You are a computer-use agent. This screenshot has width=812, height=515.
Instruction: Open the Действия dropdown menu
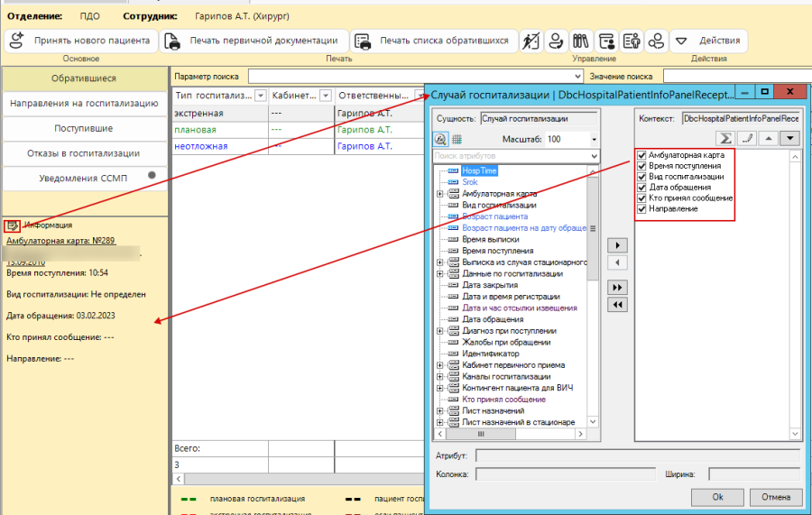coord(709,41)
